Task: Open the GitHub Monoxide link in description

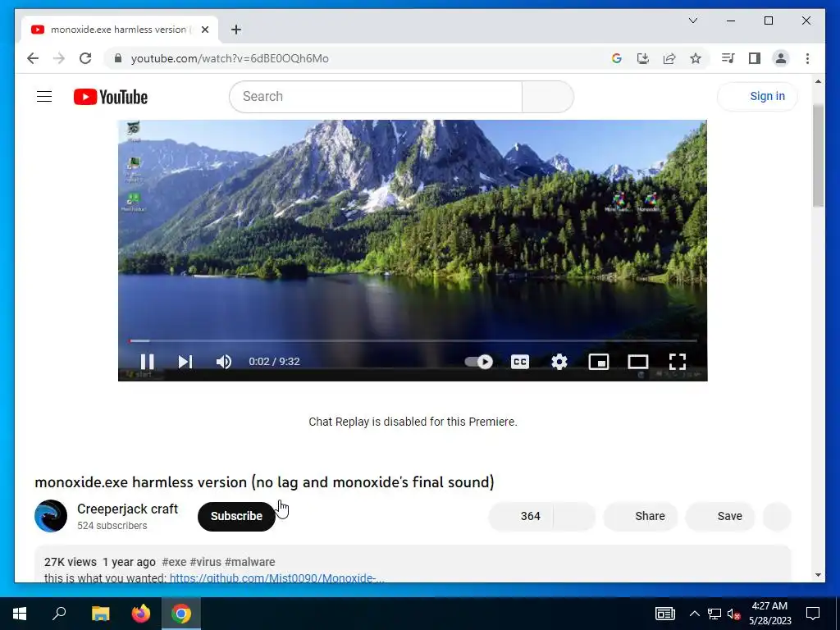Action: [x=276, y=578]
